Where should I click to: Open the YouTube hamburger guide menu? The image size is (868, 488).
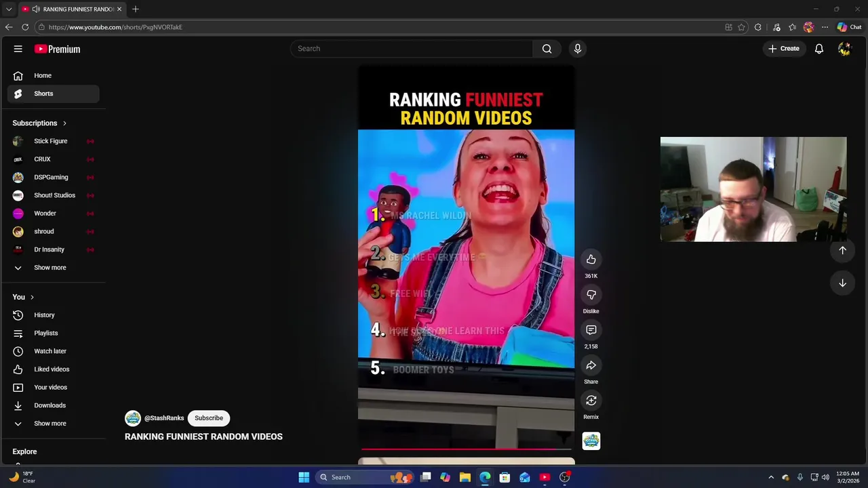point(18,49)
